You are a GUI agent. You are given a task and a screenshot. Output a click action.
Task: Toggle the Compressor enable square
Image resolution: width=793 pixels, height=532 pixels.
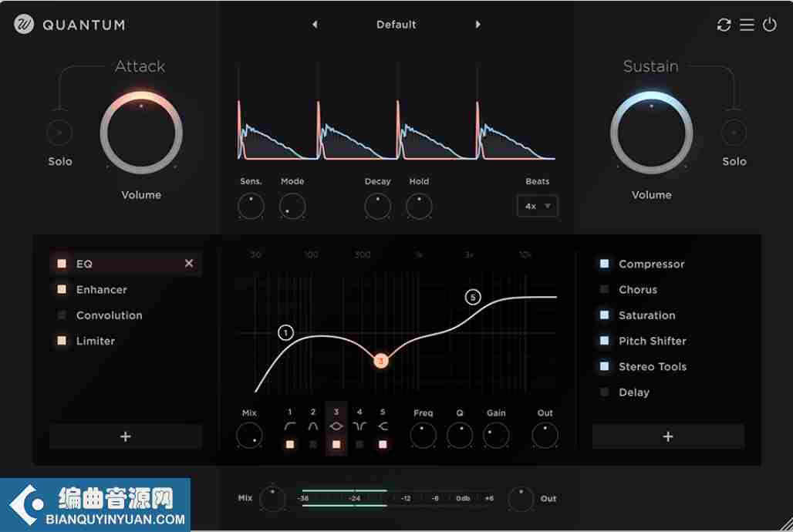[604, 264]
